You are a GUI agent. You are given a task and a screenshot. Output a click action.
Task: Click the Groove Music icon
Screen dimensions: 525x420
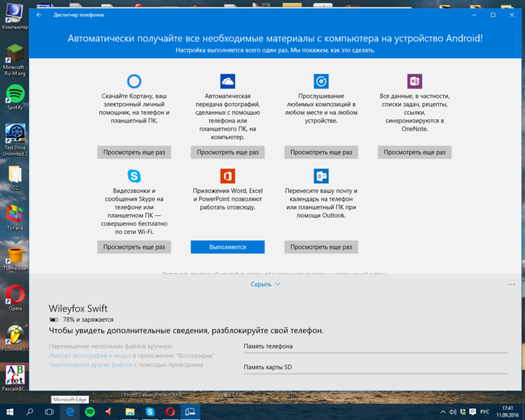point(321,81)
